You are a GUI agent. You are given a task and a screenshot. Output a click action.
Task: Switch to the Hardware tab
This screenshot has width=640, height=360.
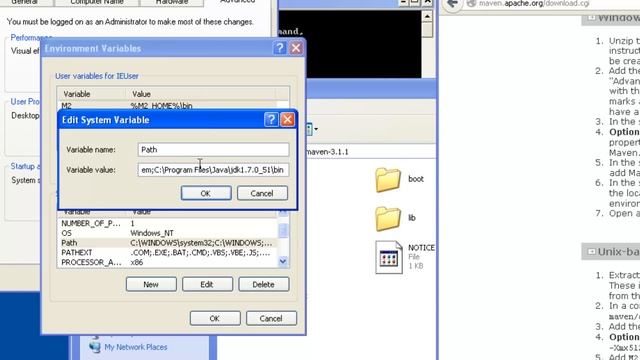172,2
